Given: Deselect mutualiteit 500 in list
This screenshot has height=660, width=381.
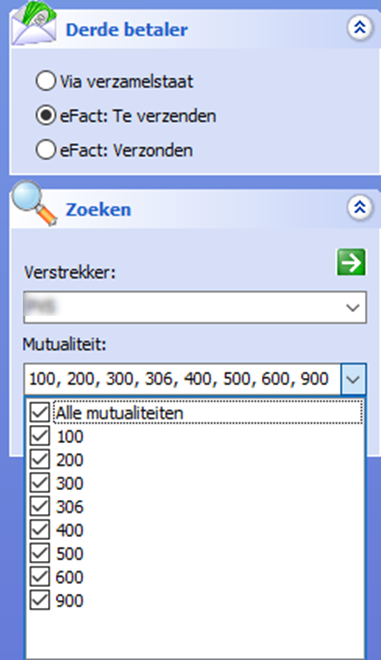Looking at the screenshot, I should click(40, 554).
